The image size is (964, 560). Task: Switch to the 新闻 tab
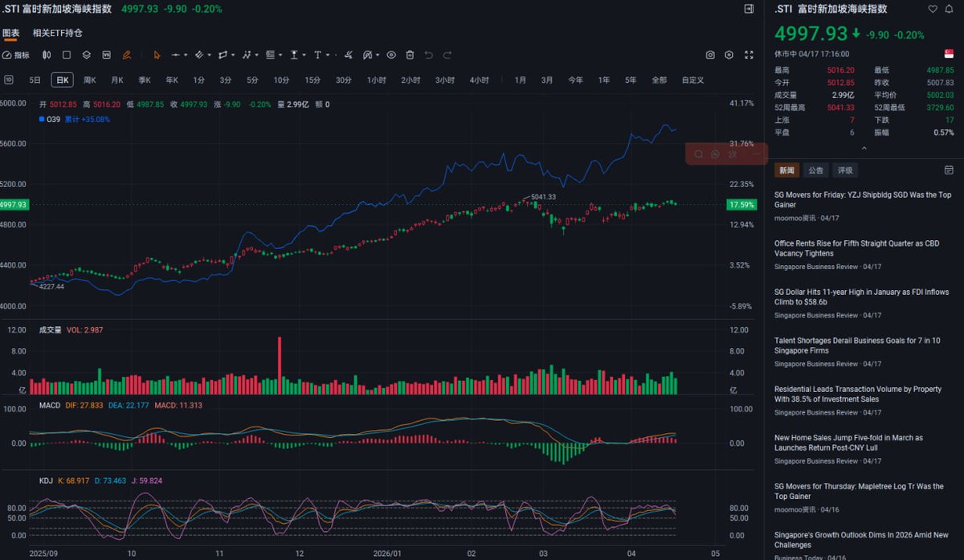click(786, 170)
